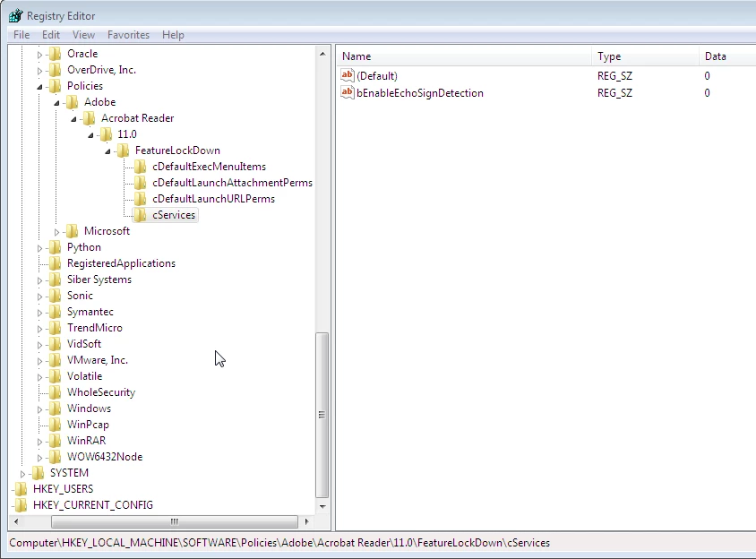Click the bEnableEchoSignDetection string value icon
The width and height of the screenshot is (756, 559).
pyautogui.click(x=348, y=92)
